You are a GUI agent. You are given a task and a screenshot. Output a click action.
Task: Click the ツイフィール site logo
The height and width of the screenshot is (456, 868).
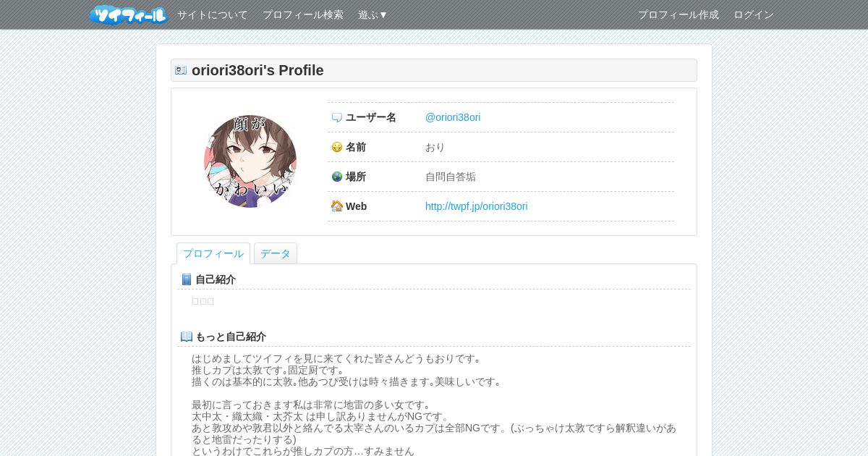[x=128, y=14]
